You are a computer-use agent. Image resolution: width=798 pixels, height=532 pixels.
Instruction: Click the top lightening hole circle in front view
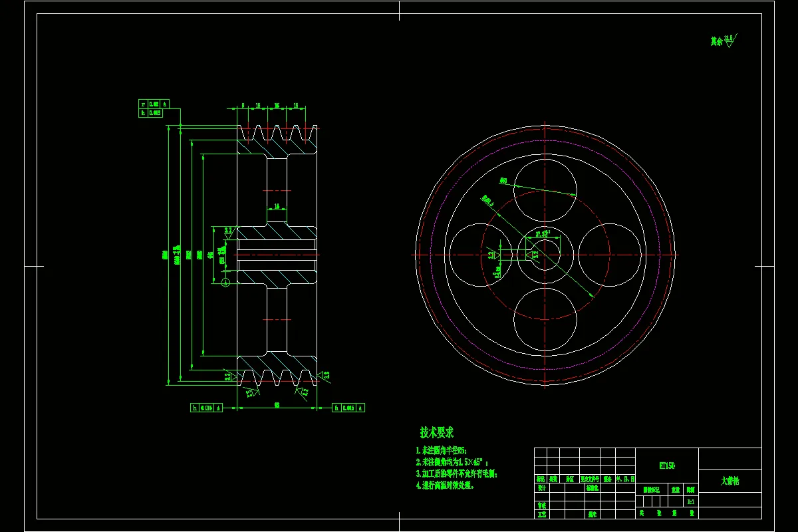click(x=545, y=190)
